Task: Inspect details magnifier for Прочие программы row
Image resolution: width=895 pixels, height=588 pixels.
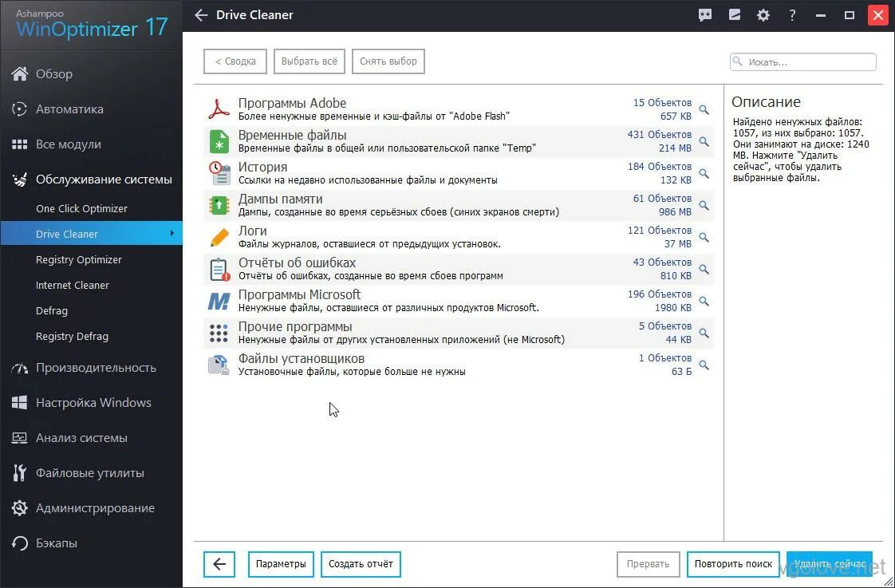Action: 704,333
